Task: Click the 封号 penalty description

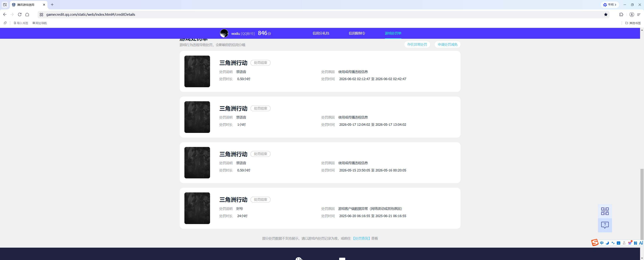Action: 239,209
